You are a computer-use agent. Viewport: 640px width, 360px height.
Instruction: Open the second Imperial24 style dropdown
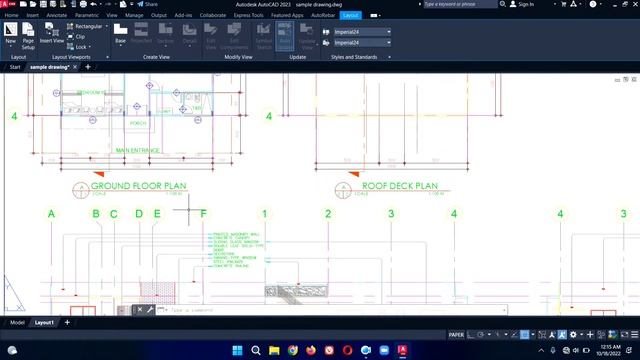click(362, 42)
